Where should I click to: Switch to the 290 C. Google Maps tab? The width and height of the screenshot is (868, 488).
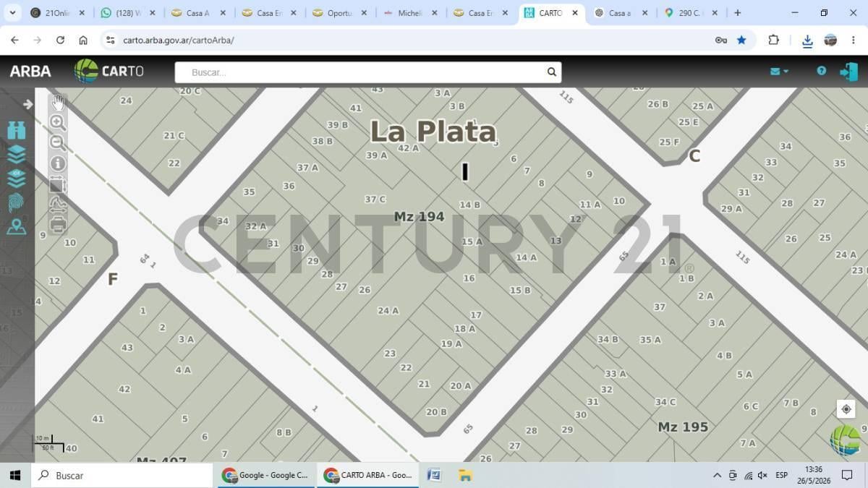point(690,13)
